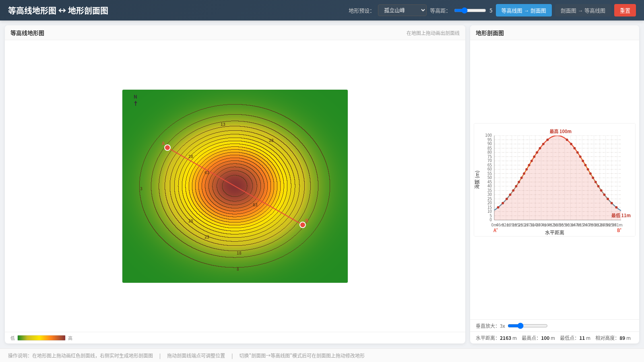This screenshot has height=362, width=644.
Task: Click the 最高 100m peak label in the profile chart
Action: [560, 132]
